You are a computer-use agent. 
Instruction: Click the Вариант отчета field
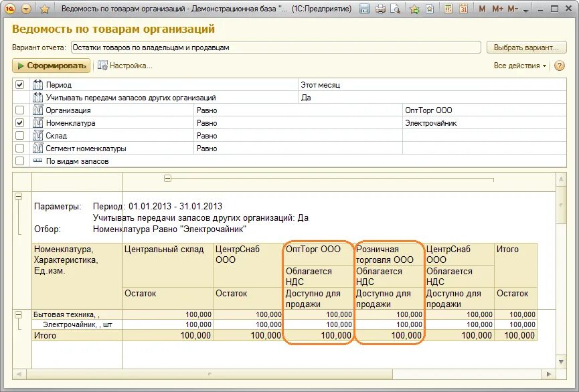pyautogui.click(x=276, y=47)
